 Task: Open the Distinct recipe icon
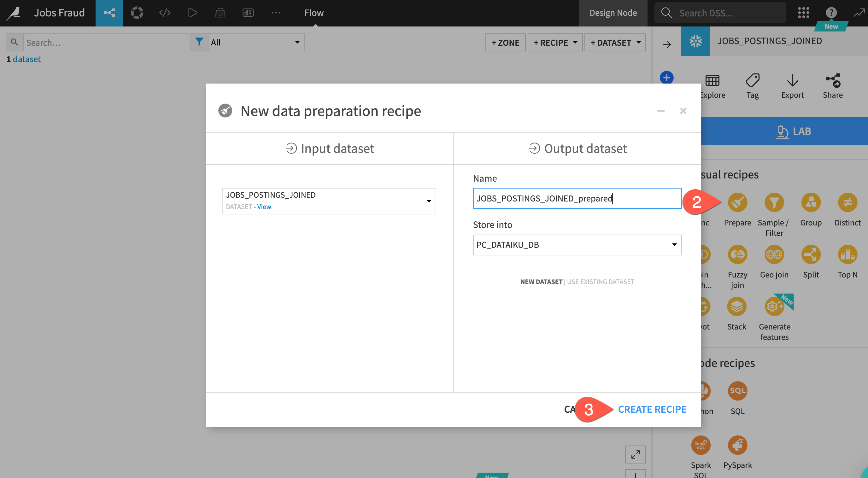pos(847,202)
